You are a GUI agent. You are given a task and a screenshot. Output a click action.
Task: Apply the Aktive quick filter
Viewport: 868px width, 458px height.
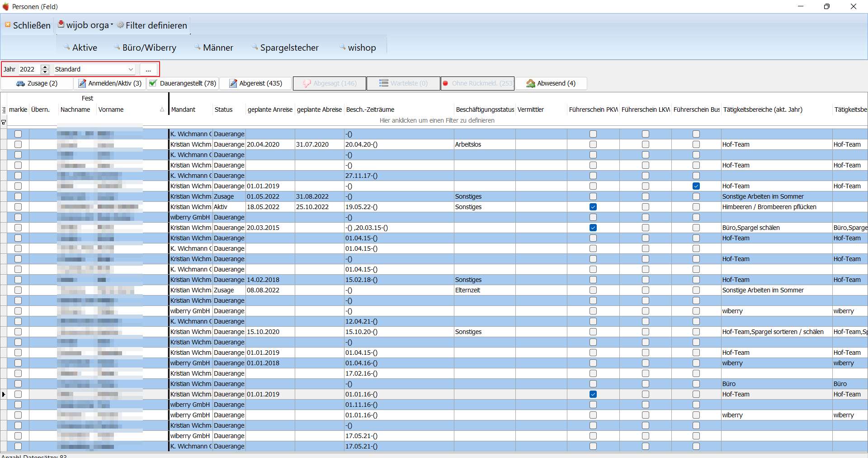pyautogui.click(x=80, y=48)
